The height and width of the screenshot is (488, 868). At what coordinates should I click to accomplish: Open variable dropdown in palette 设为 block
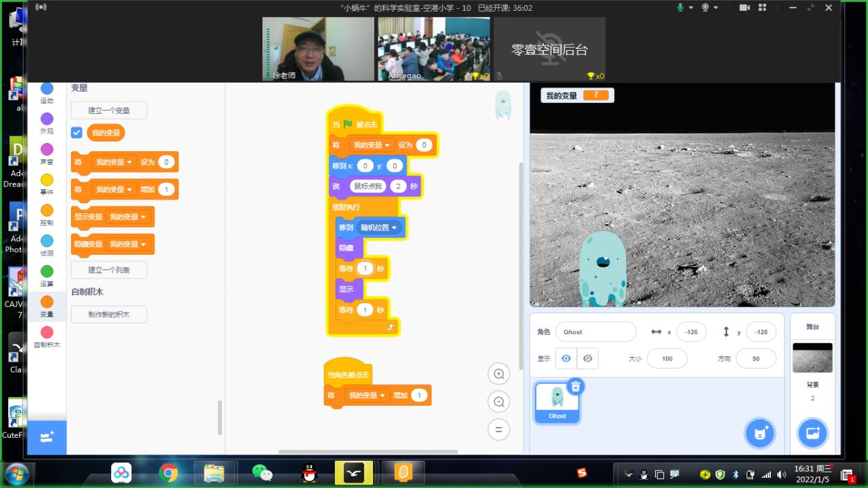click(x=113, y=162)
